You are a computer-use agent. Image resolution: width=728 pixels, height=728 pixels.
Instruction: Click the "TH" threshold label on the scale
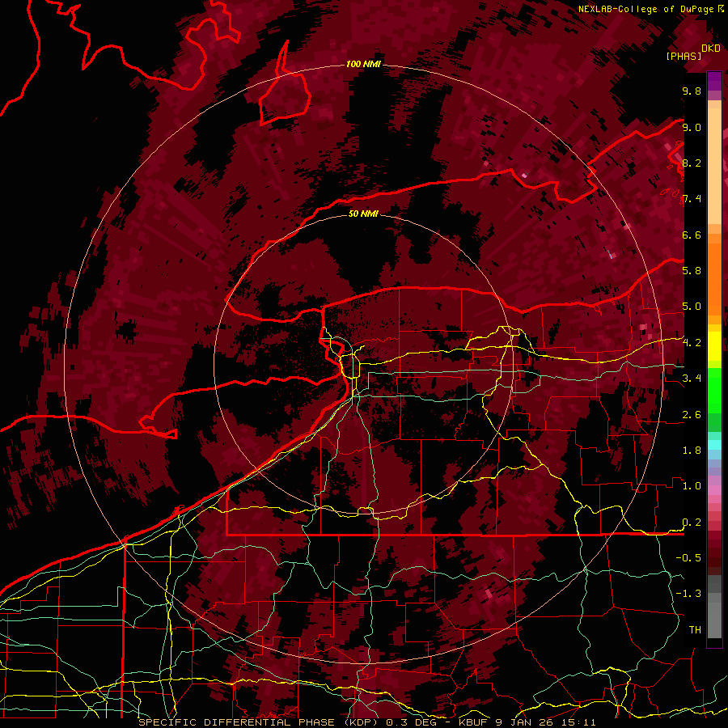(695, 629)
